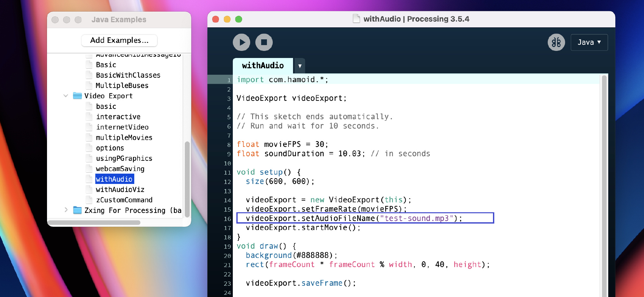The width and height of the screenshot is (644, 297).
Task: Click file icon beside zCustomCommand
Action: point(89,199)
